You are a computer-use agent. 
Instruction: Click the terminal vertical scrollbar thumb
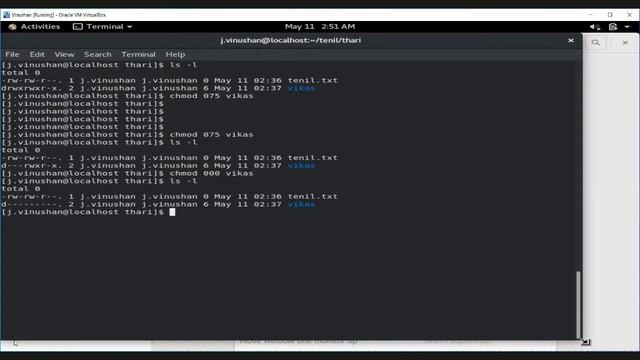pyautogui.click(x=578, y=304)
